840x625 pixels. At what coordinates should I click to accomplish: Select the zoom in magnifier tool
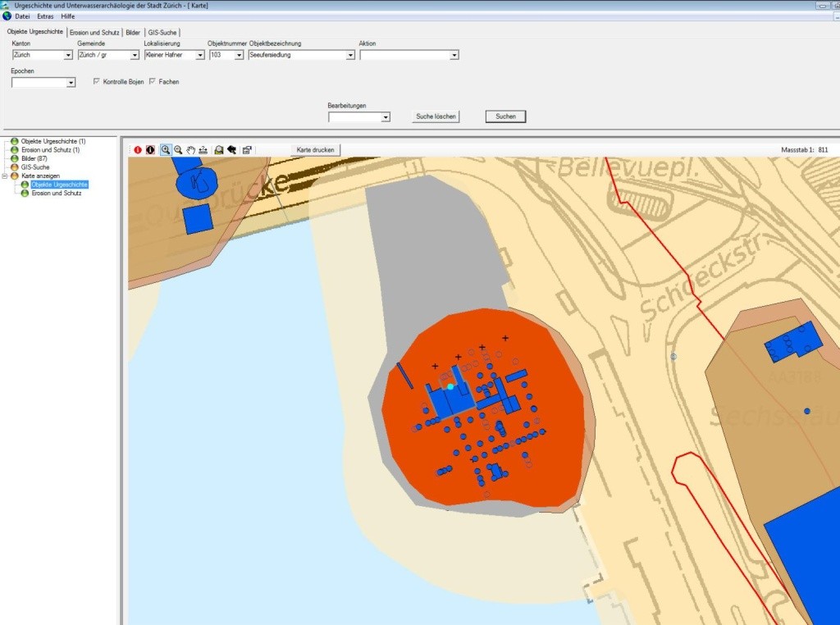[x=166, y=150]
